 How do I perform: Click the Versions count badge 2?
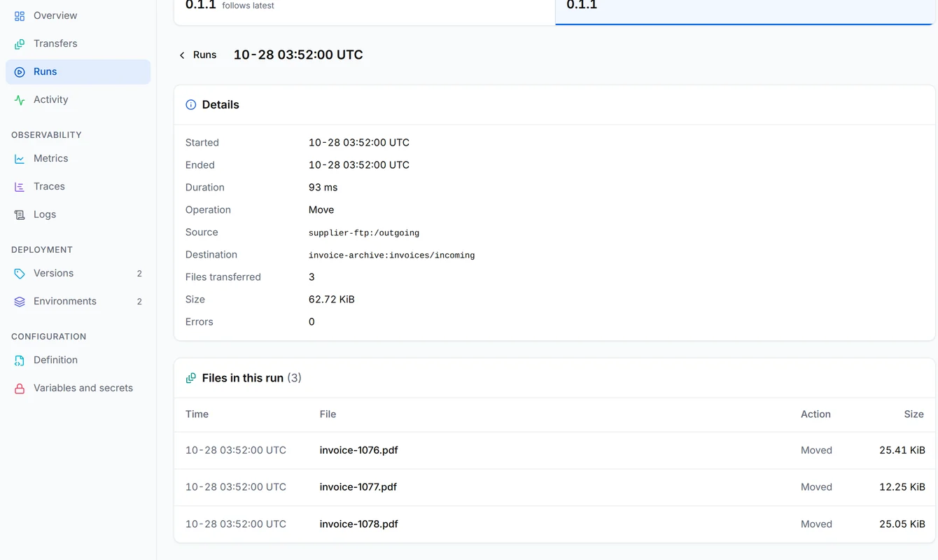point(139,274)
